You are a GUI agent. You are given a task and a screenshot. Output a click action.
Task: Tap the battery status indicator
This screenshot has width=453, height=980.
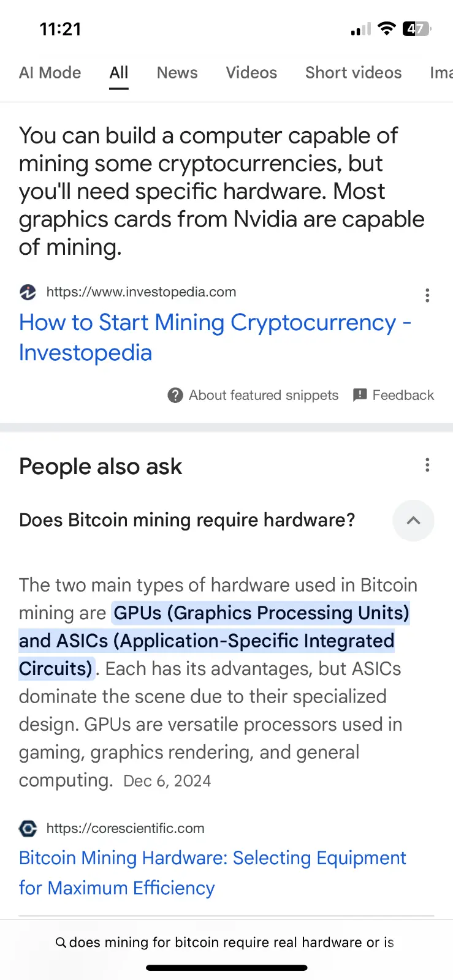point(416,29)
